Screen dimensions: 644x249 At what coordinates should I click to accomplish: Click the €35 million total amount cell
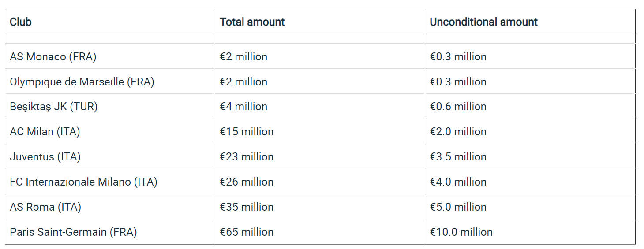click(320, 207)
